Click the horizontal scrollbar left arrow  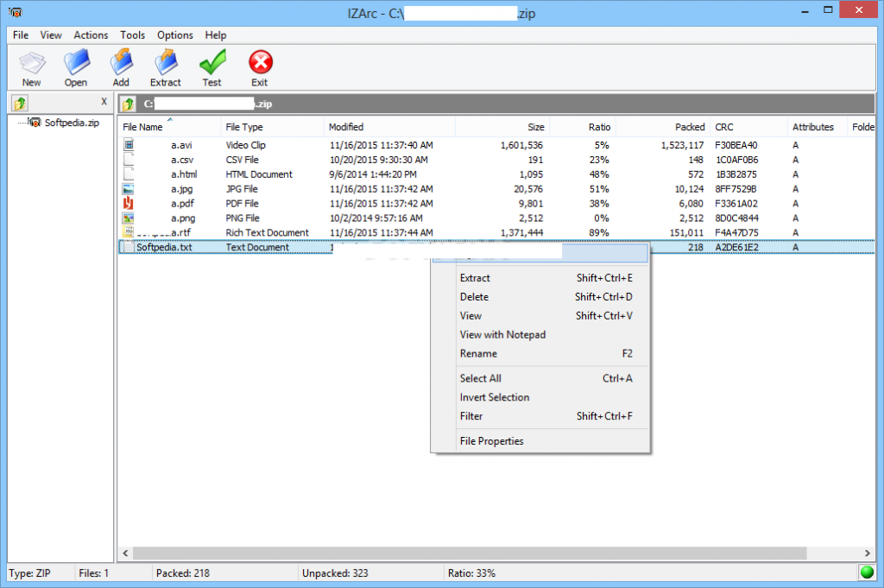pyautogui.click(x=126, y=553)
